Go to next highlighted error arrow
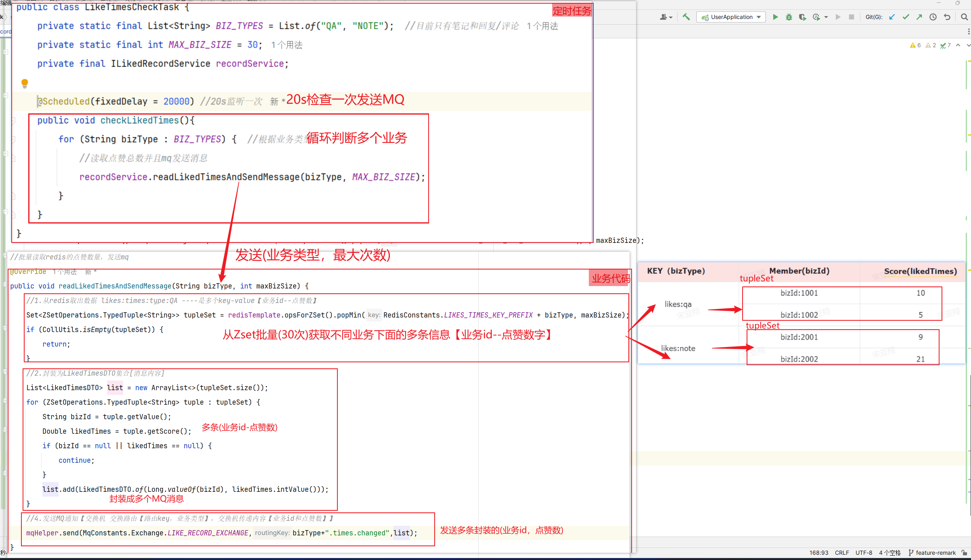Screen dimensions: 971x560 [968, 45]
